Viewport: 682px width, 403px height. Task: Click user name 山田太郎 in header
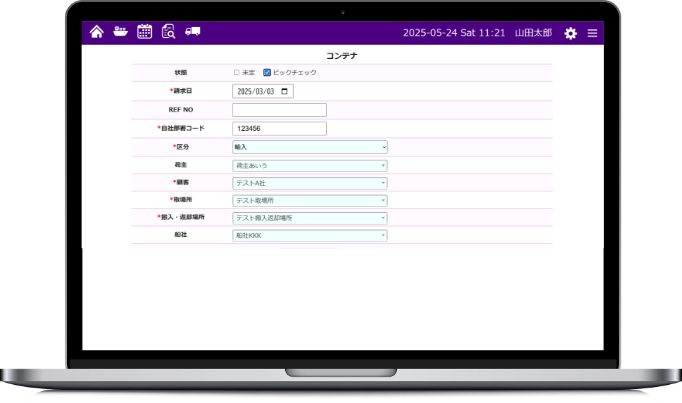click(x=532, y=33)
